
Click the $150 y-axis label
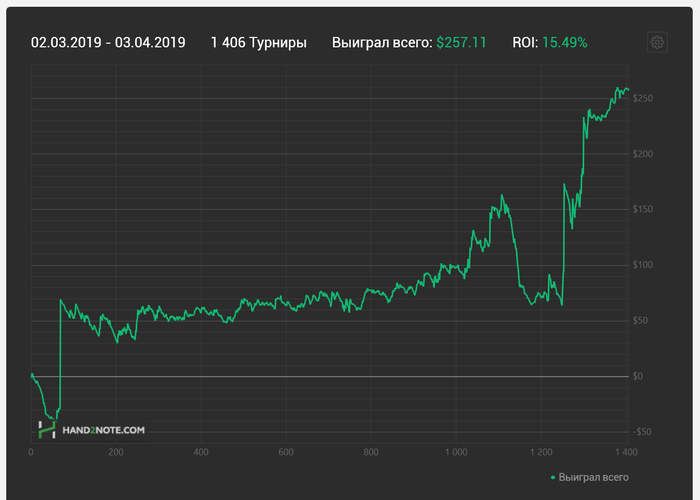(642, 209)
